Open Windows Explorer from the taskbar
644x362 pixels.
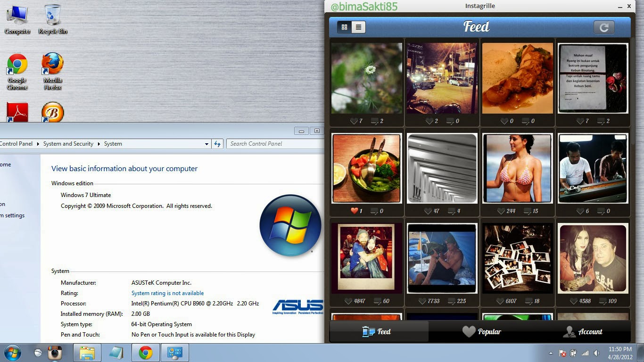pos(87,353)
